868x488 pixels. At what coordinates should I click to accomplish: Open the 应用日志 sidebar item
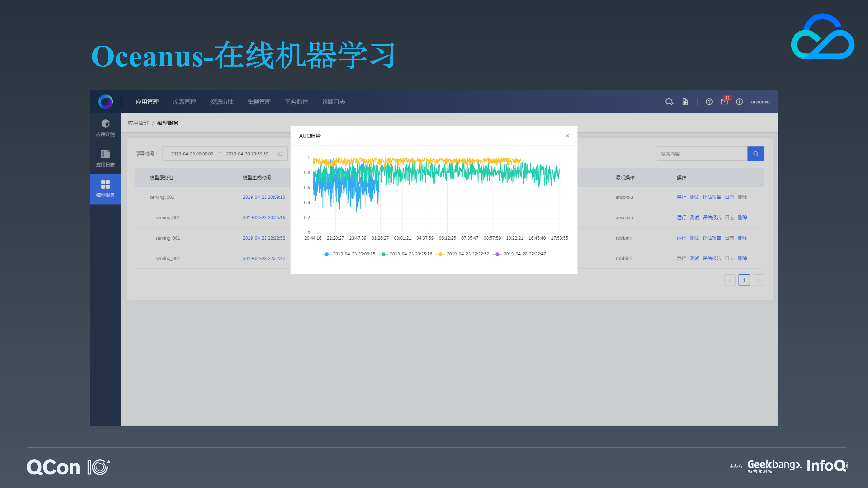coord(105,158)
